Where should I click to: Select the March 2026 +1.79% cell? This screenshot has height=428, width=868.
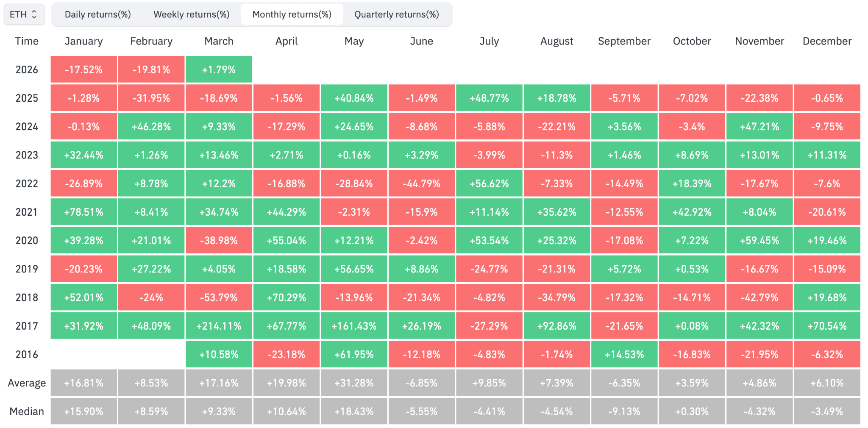[x=219, y=69]
